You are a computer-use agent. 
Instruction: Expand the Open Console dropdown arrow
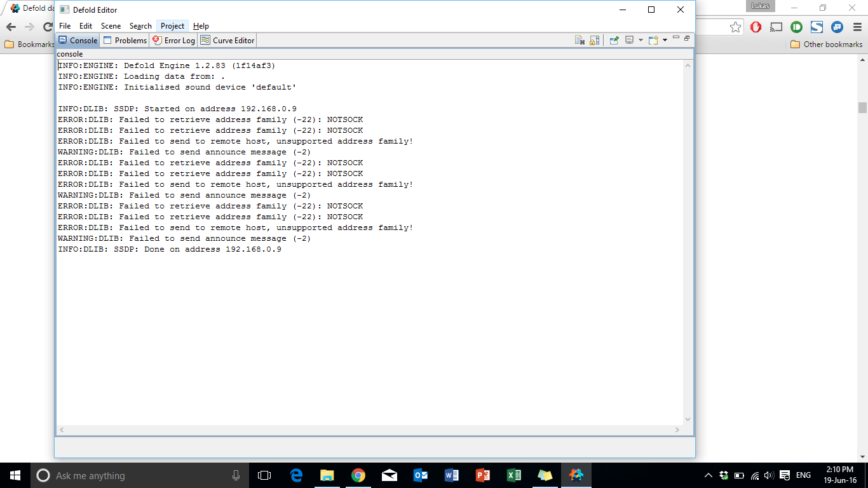665,40
